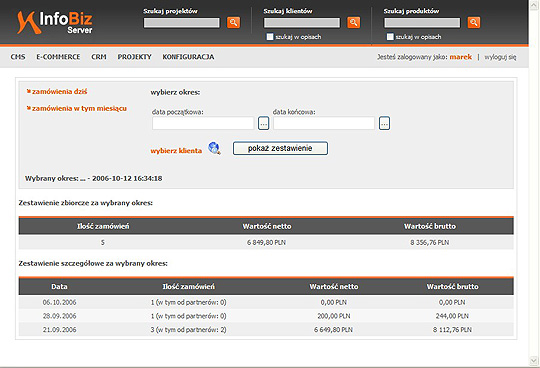This screenshot has width=540, height=368.
Task: Click the 6 649,80 PLN net value
Action: [333, 329]
